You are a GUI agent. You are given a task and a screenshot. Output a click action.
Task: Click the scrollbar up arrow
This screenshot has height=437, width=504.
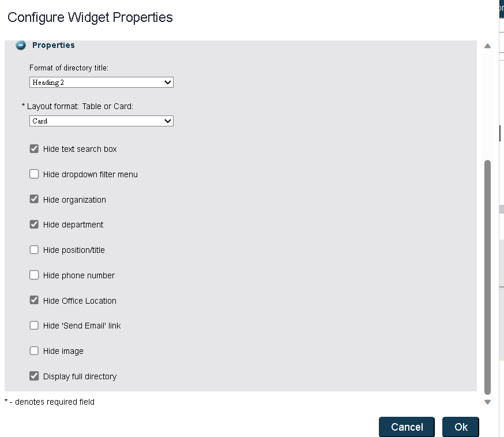[487, 46]
